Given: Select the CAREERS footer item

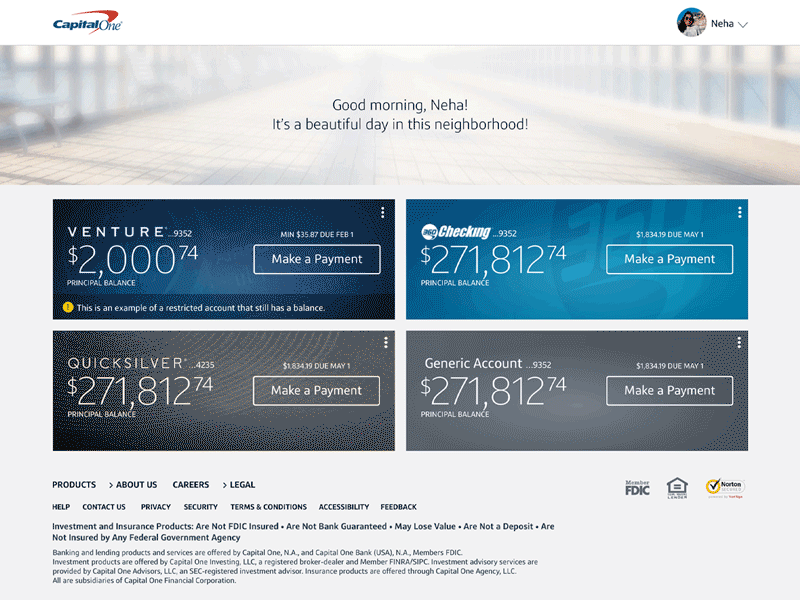Looking at the screenshot, I should 190,484.
